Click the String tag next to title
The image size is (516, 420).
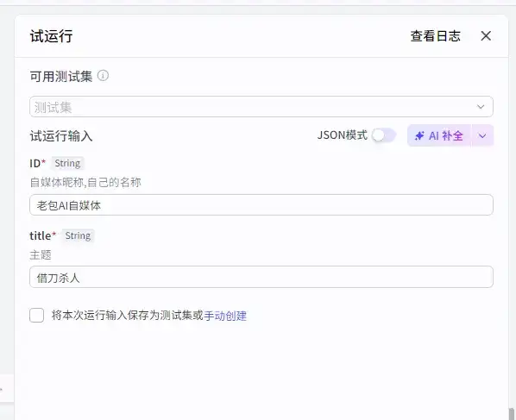[78, 235]
